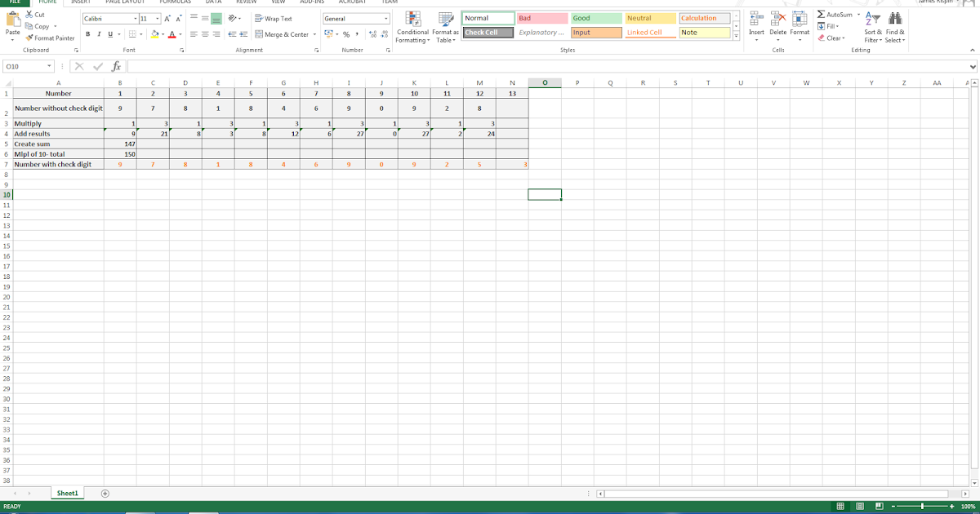980x514 pixels.
Task: Click the Insert Function fx icon
Action: (117, 66)
